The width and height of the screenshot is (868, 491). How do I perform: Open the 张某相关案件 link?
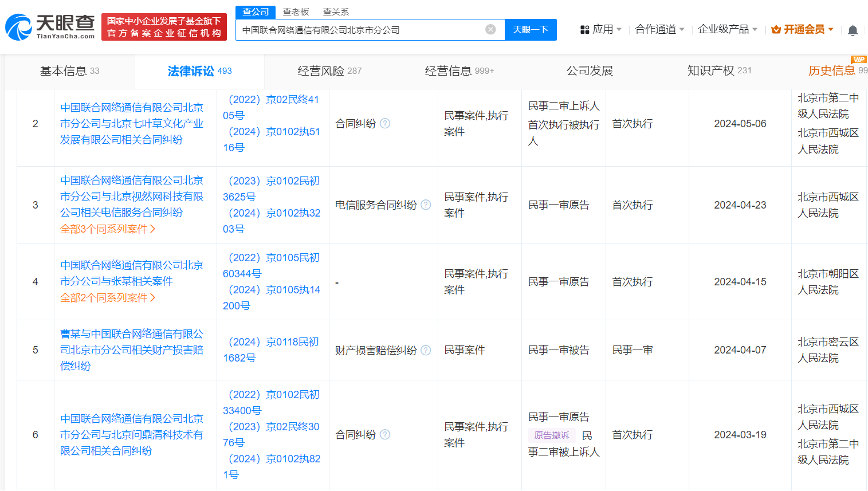(x=132, y=273)
